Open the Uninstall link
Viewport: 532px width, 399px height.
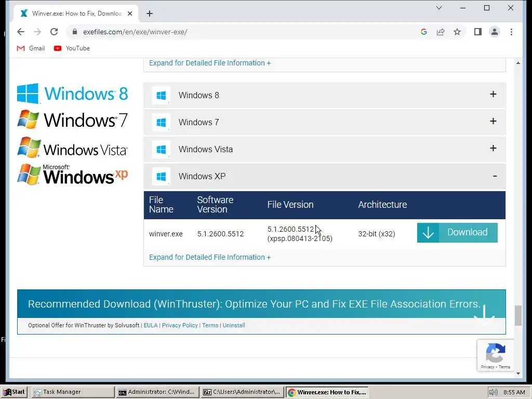(234, 325)
